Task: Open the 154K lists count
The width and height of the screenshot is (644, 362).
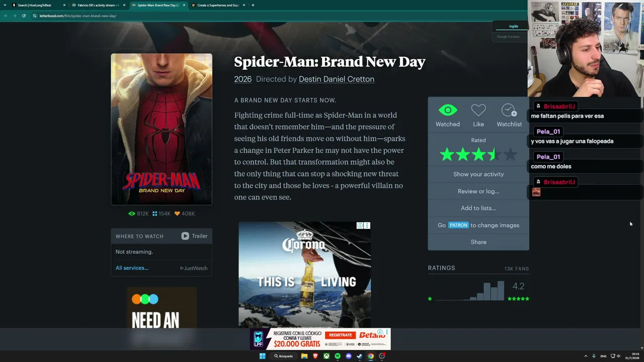Action: pos(161,214)
